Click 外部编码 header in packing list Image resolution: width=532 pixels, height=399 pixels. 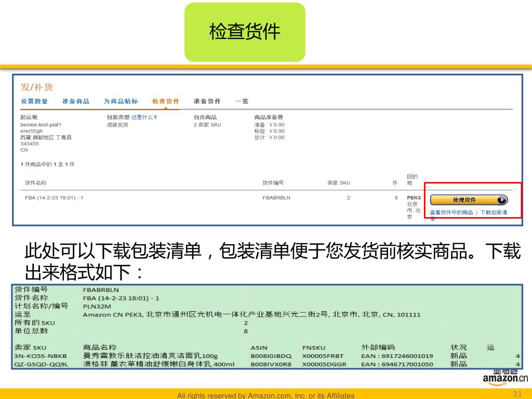tap(378, 348)
